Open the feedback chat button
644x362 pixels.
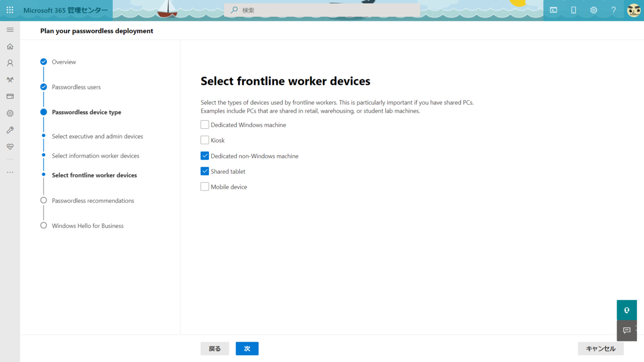click(627, 330)
